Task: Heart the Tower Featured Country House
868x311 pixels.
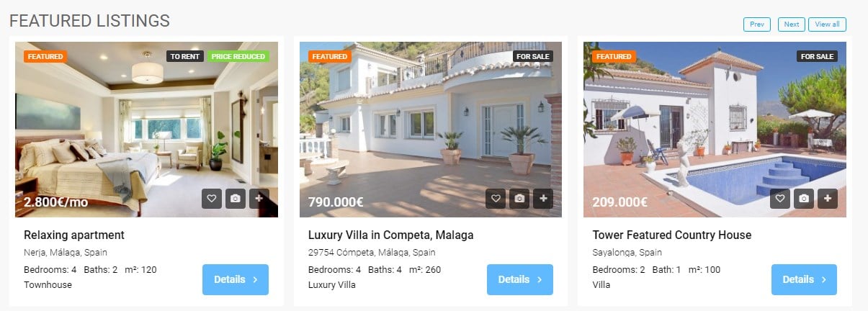Action: click(x=779, y=199)
